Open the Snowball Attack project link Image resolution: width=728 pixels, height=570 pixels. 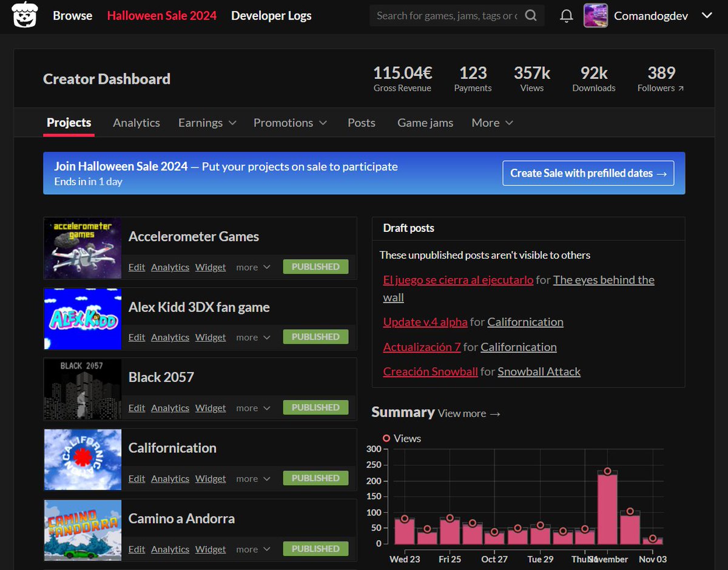pyautogui.click(x=539, y=372)
